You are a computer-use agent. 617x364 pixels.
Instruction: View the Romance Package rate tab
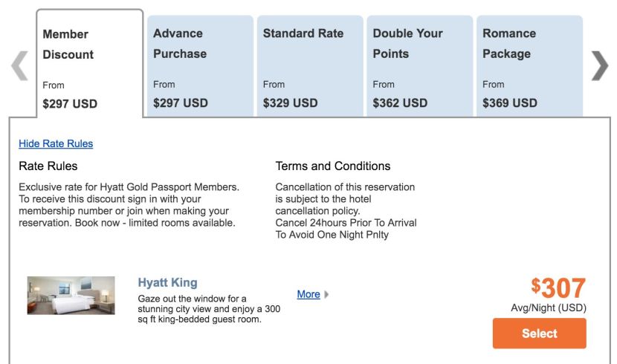click(x=529, y=65)
